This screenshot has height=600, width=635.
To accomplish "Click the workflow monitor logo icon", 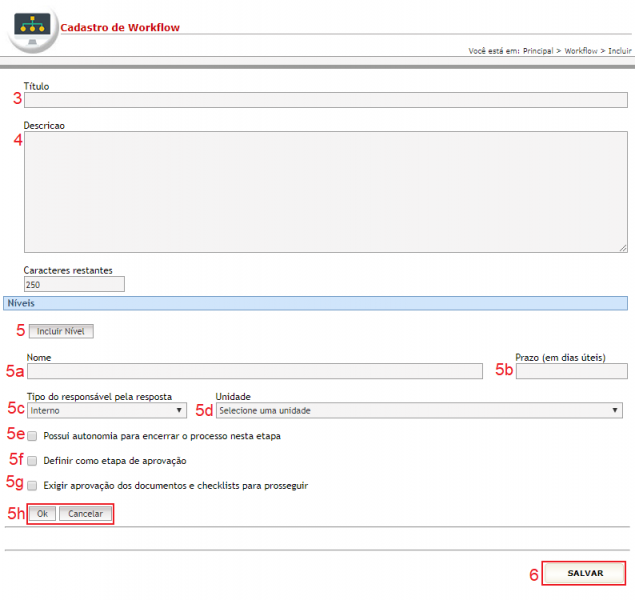I will (32, 30).
